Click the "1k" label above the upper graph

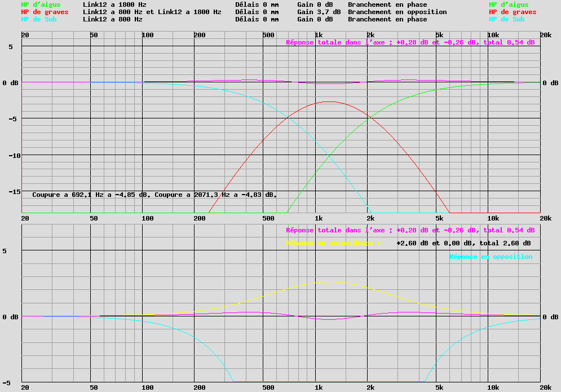(x=319, y=35)
